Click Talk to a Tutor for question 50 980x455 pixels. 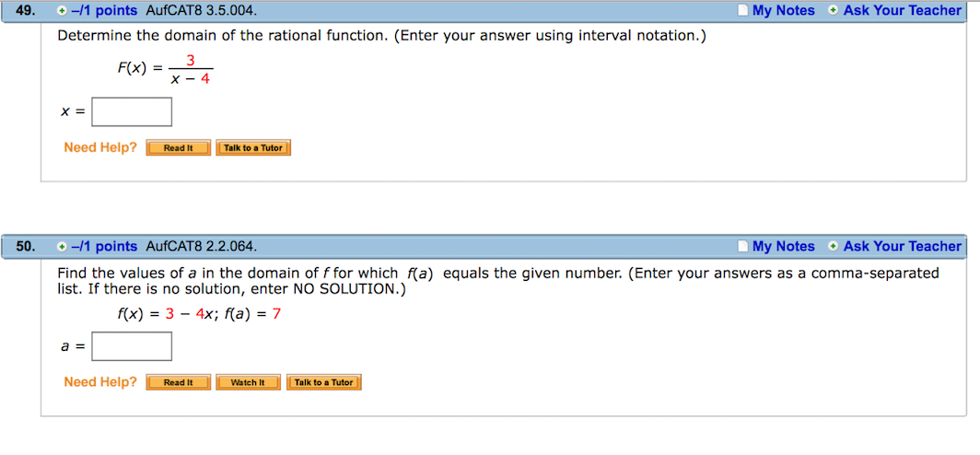(x=324, y=382)
